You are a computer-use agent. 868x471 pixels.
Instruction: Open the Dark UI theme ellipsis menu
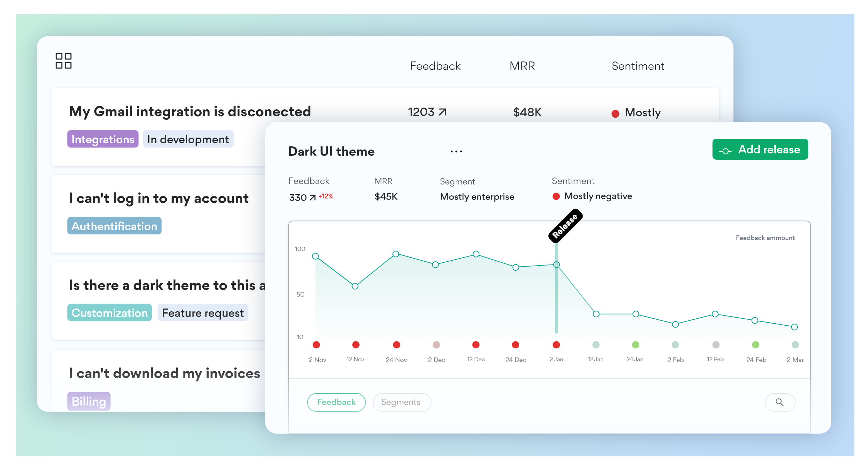[456, 151]
